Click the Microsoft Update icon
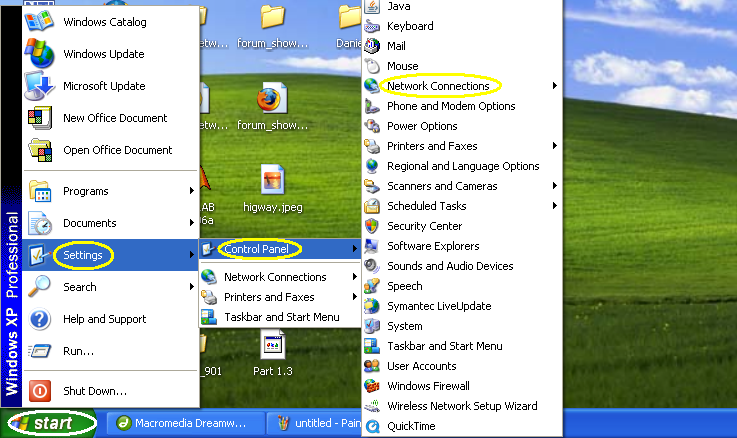This screenshot has width=737, height=438. 39,86
